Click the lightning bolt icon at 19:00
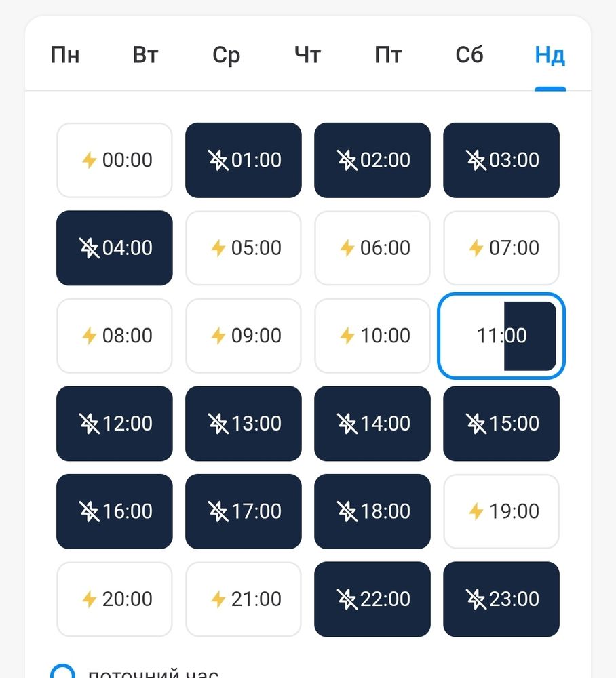The image size is (616, 678). pyautogui.click(x=476, y=511)
